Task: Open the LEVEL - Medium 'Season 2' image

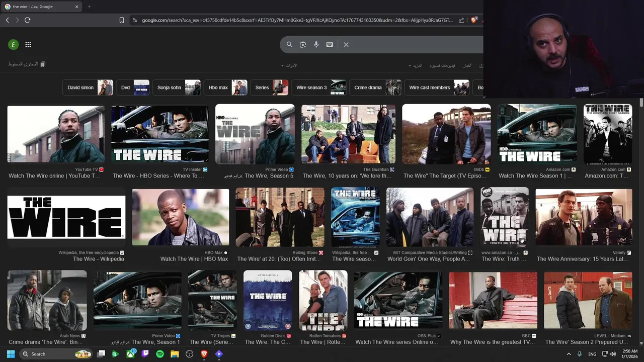Action: point(588,301)
